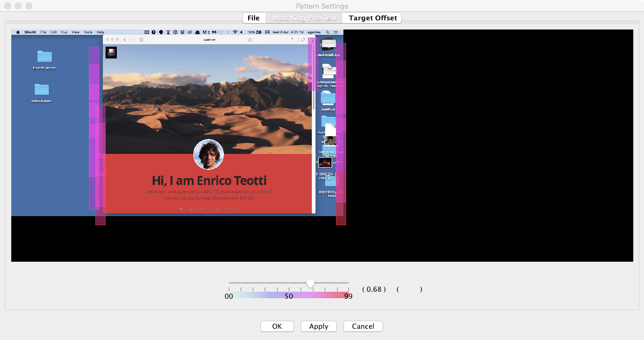Open the Matching Preview tab
Viewport: 644px width, 340px height.
[x=304, y=18]
